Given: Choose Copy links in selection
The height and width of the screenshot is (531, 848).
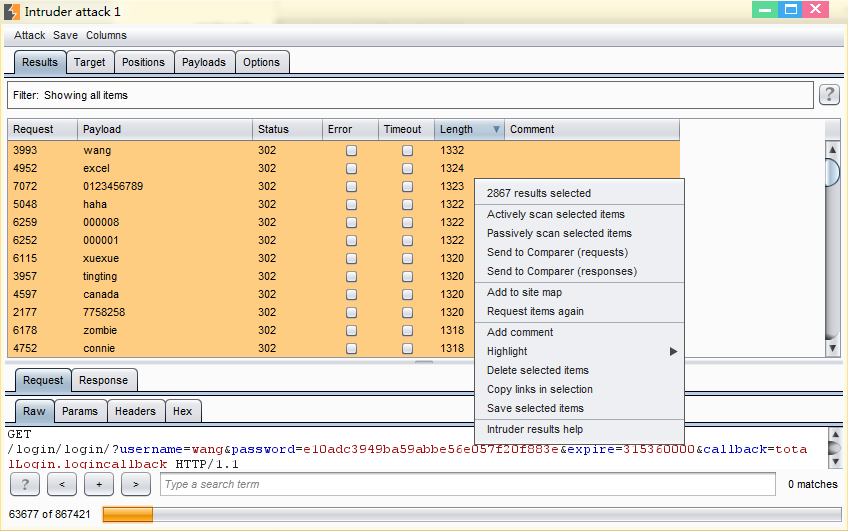Looking at the screenshot, I should click(579, 389).
